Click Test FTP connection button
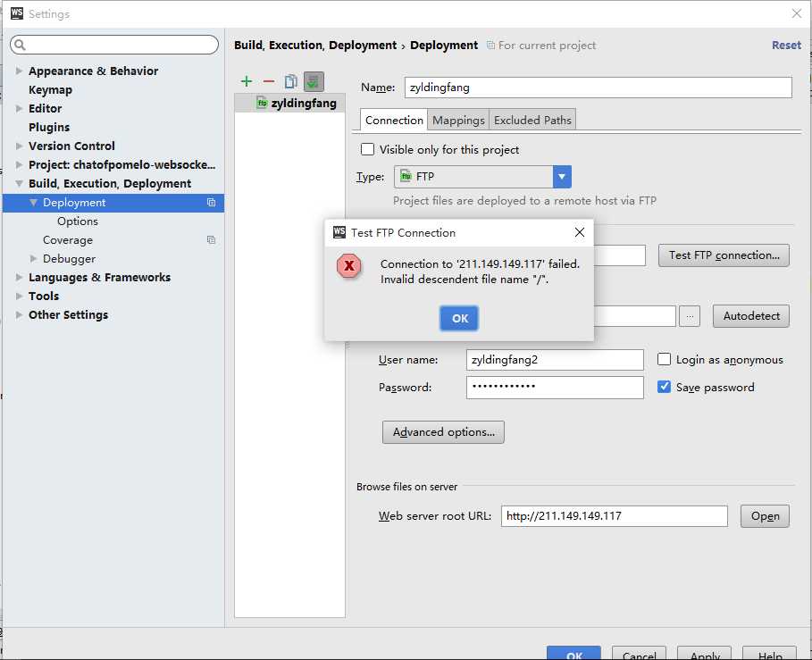The width and height of the screenshot is (812, 660). 724,255
